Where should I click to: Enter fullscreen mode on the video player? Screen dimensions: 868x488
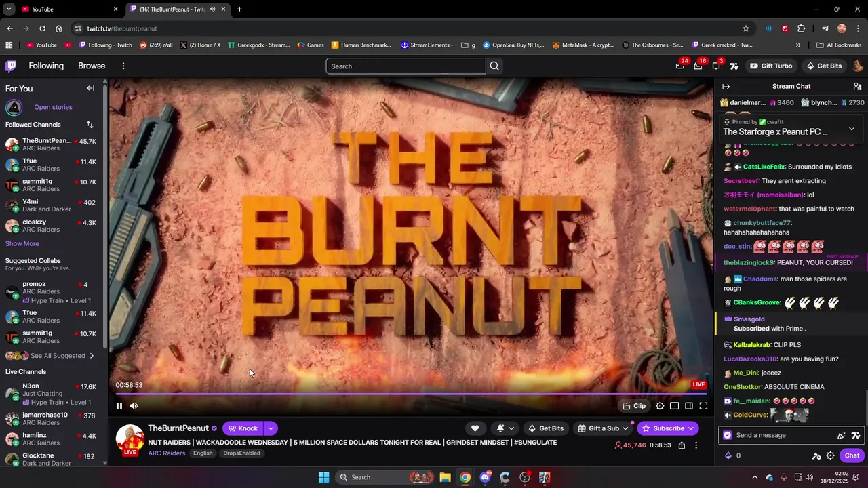(x=703, y=406)
